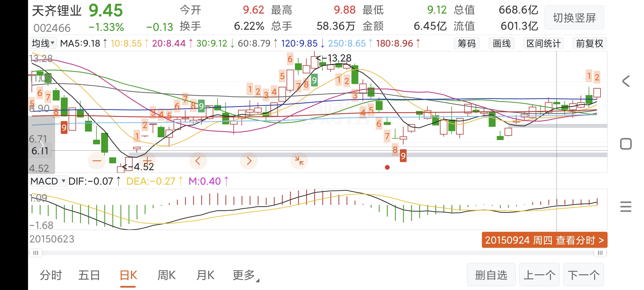Open 筹码 chip distribution
This screenshot has height=290, width=644.
[x=467, y=43]
